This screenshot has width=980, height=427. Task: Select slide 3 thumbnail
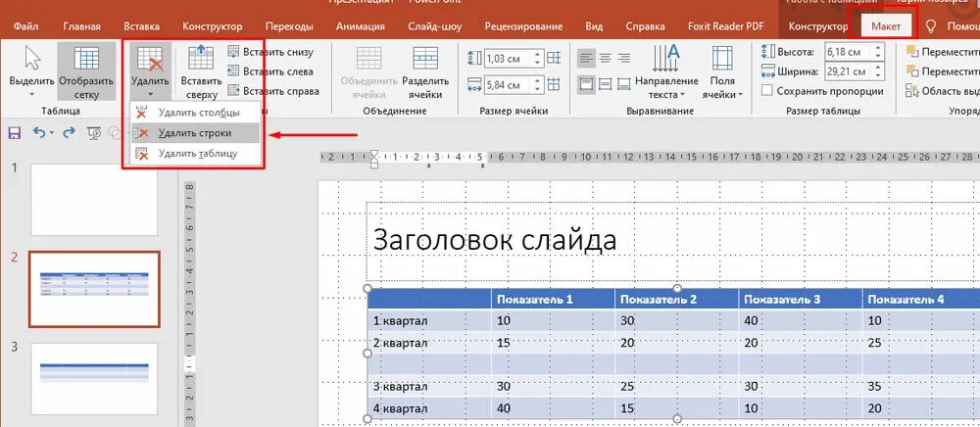pyautogui.click(x=94, y=378)
